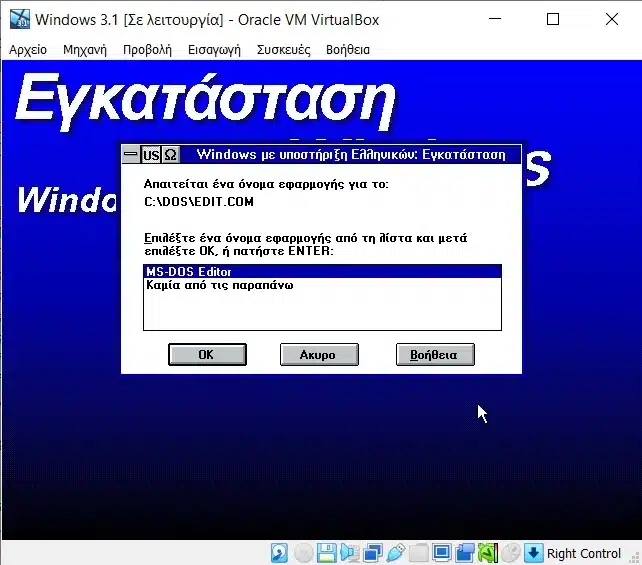This screenshot has height=565, width=642.
Task: Click the display monitor status icon
Action: [442, 554]
